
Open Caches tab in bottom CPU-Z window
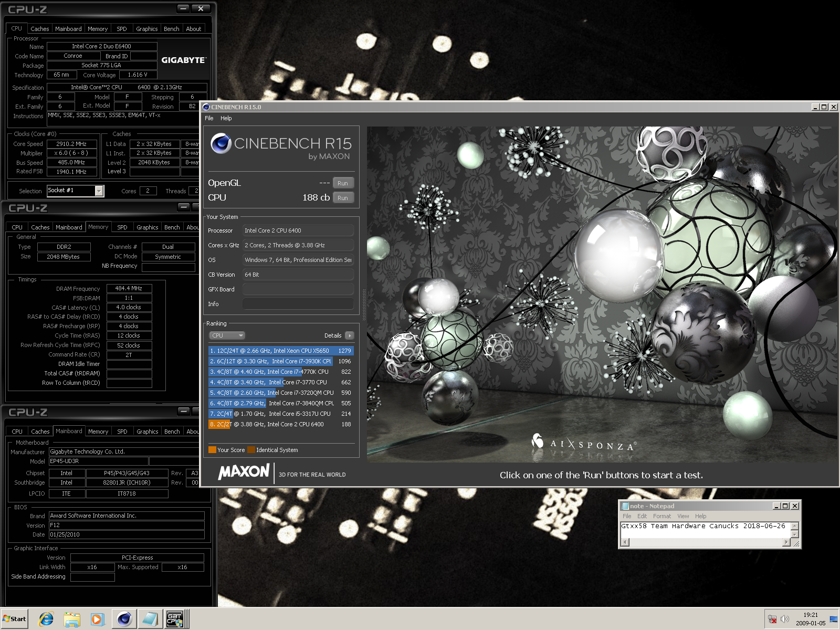(40, 432)
